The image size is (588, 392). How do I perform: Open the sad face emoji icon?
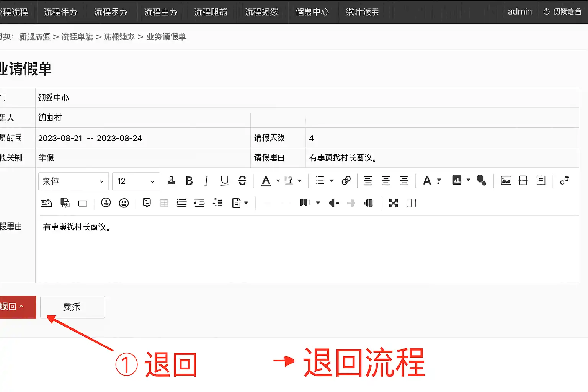click(124, 203)
